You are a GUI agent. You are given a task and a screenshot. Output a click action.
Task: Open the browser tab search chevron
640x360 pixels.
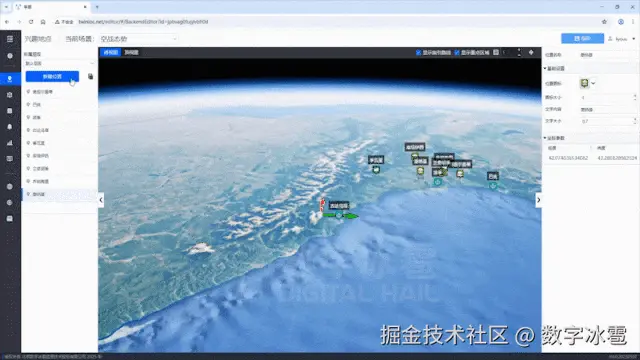[x=6, y=7]
